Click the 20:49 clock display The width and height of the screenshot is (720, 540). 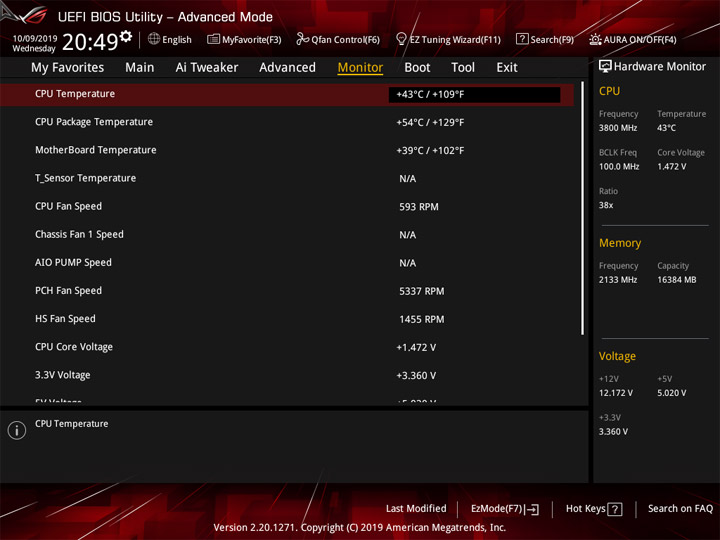(90, 42)
